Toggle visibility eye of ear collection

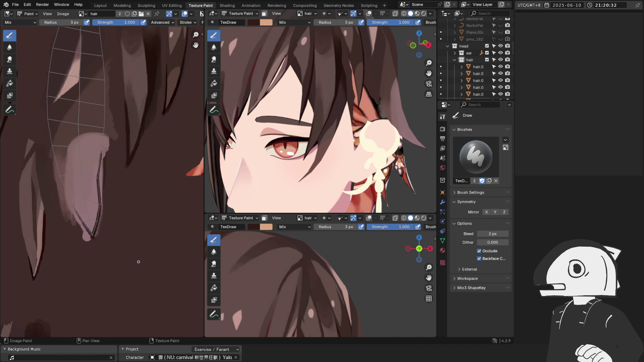(x=500, y=53)
